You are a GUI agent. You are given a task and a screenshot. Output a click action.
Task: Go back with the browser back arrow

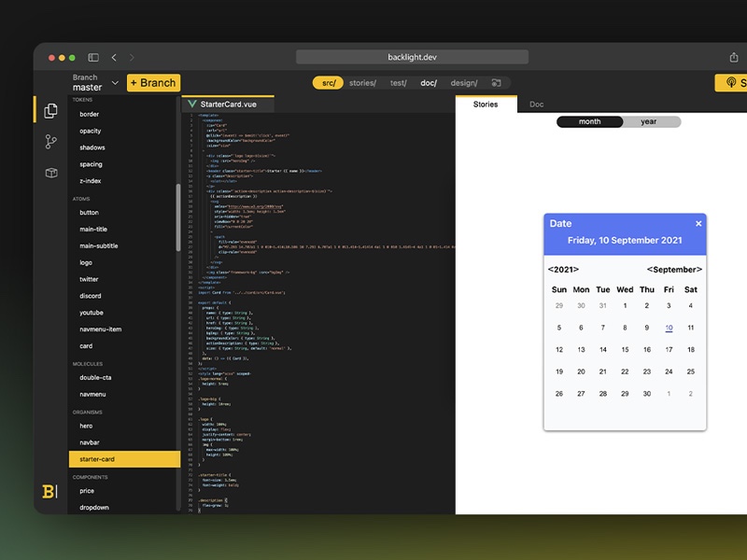(114, 58)
